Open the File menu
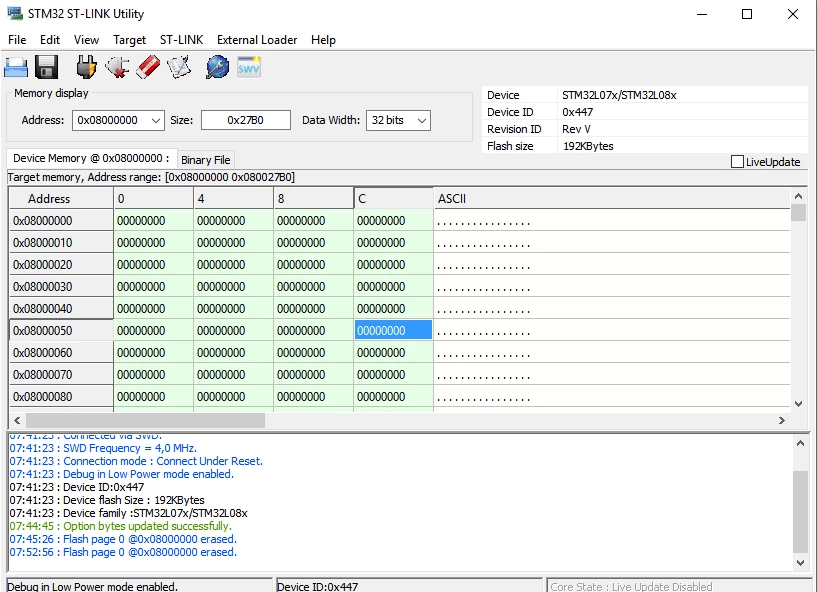 (17, 40)
